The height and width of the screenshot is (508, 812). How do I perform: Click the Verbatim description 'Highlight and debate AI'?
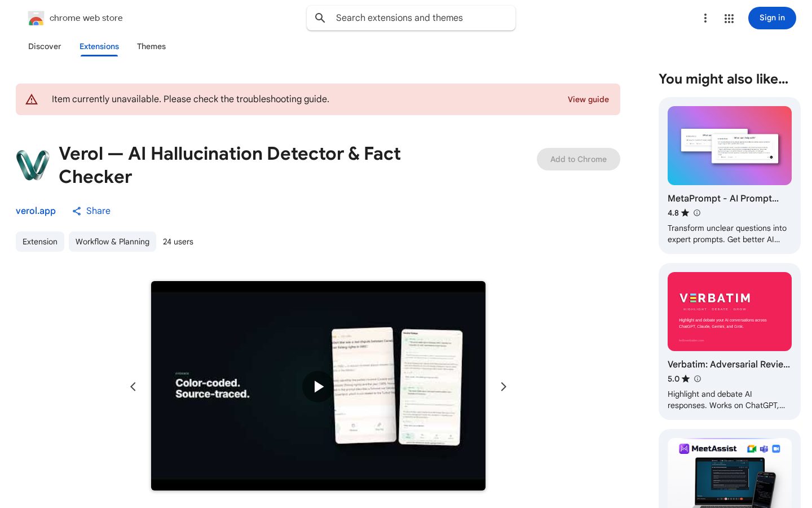coord(726,400)
